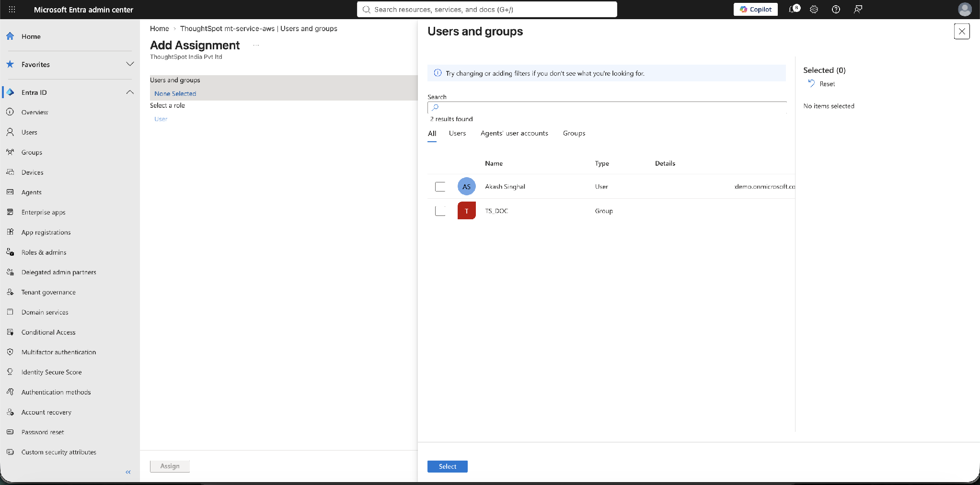
Task: Click the Roles & admins icon
Action: pos(10,252)
